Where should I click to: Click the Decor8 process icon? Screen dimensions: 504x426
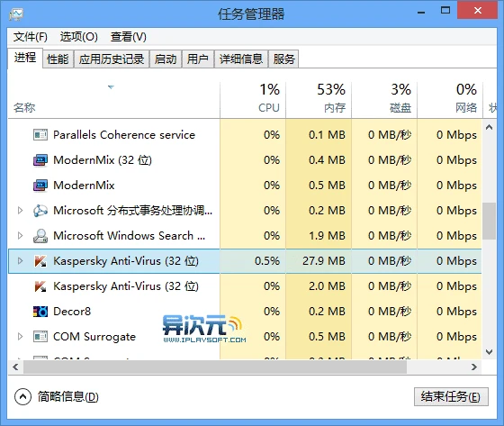pyautogui.click(x=40, y=311)
